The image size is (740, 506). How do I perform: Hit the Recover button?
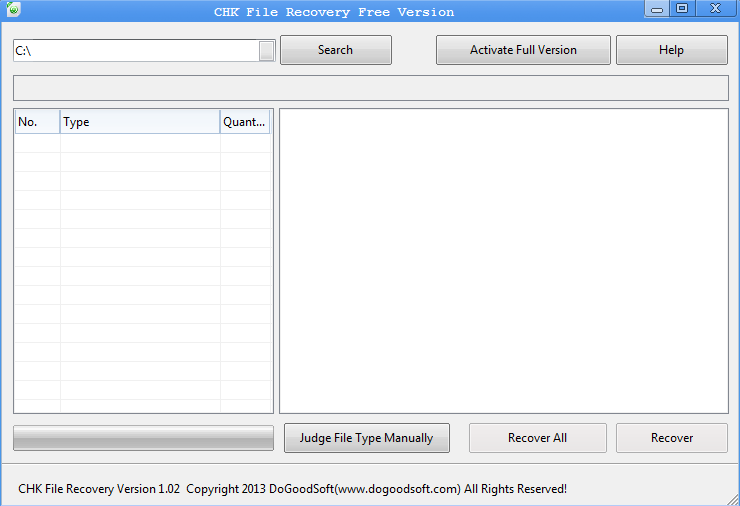(x=672, y=438)
